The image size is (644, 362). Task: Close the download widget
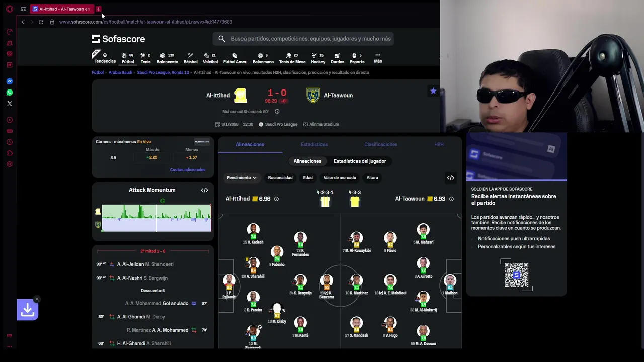pyautogui.click(x=37, y=299)
